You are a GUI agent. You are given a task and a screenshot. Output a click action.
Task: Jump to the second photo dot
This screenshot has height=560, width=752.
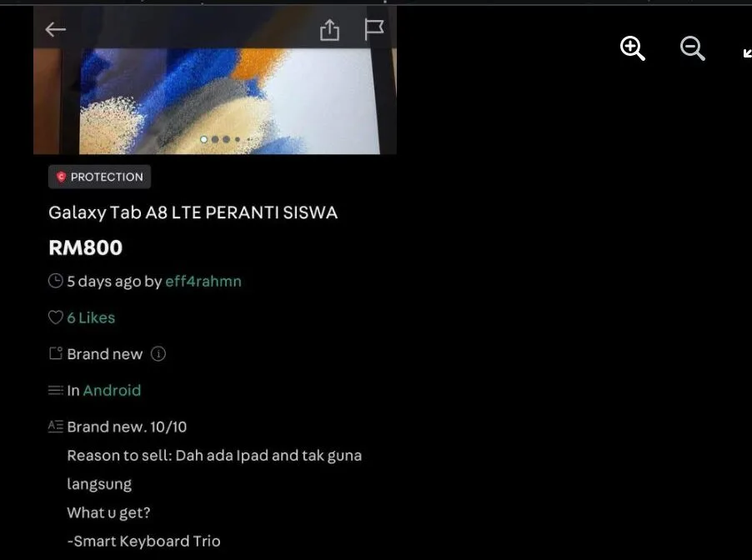click(x=215, y=139)
